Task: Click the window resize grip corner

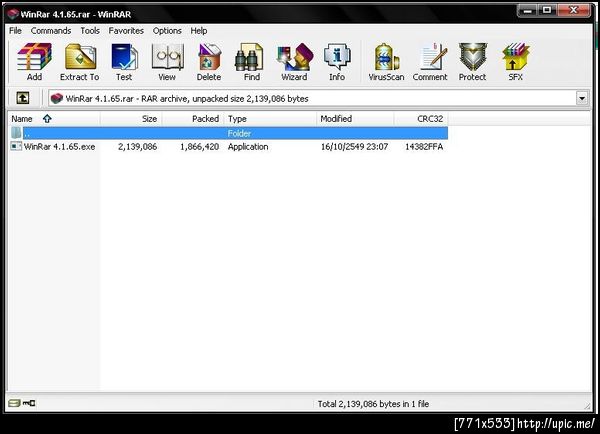Action: pyautogui.click(x=587, y=405)
